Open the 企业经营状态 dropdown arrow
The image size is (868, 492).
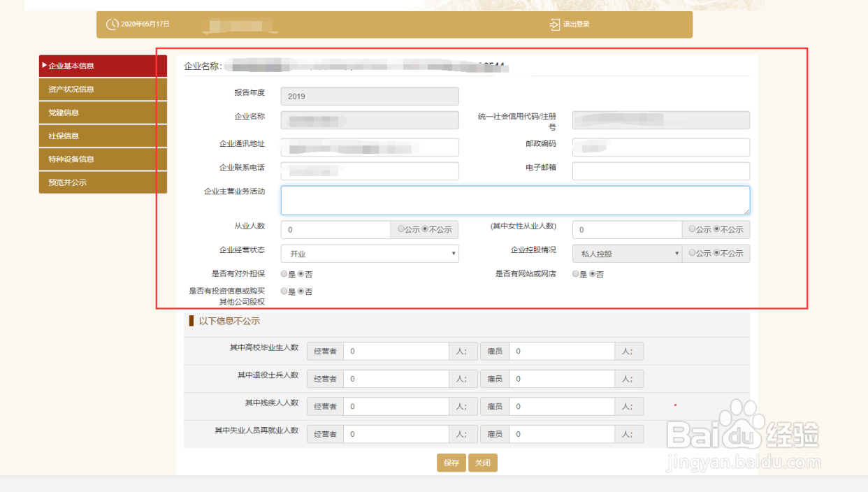454,253
